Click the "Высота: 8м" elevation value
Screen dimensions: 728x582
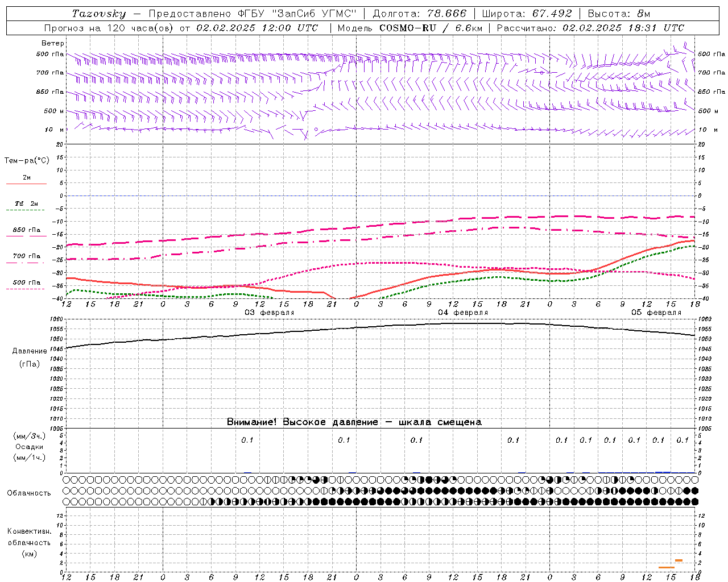click(x=619, y=14)
